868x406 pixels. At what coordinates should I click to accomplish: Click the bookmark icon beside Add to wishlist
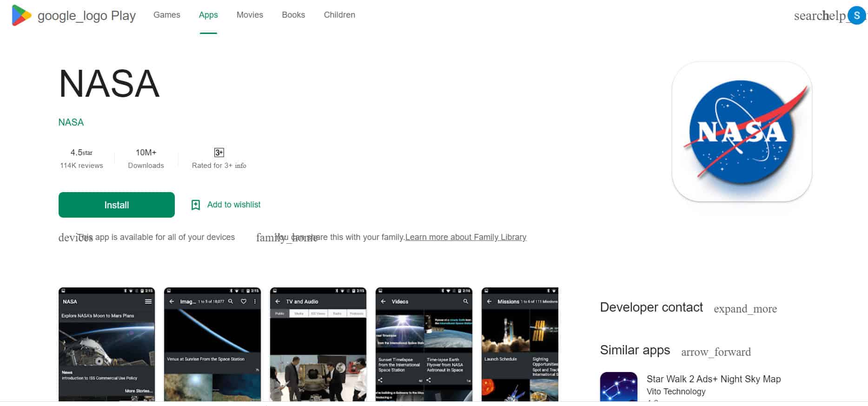pos(196,205)
